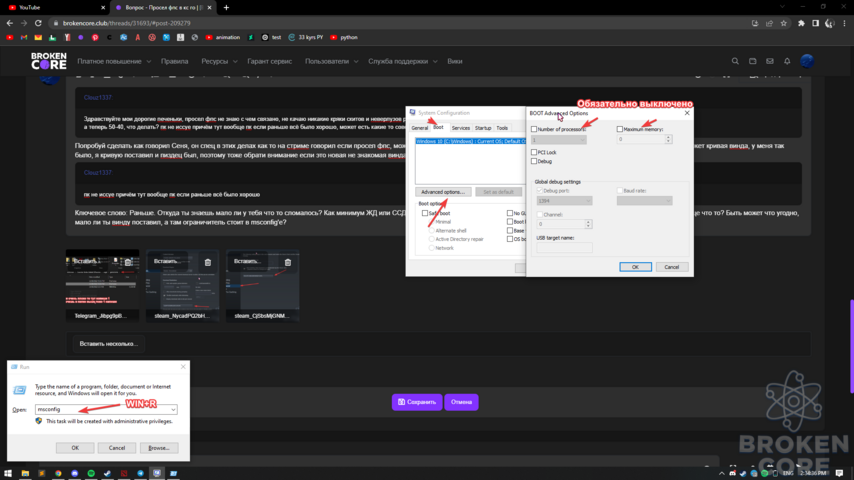
Task: Toggle the 'Debug' checkbox
Action: pyautogui.click(x=534, y=161)
